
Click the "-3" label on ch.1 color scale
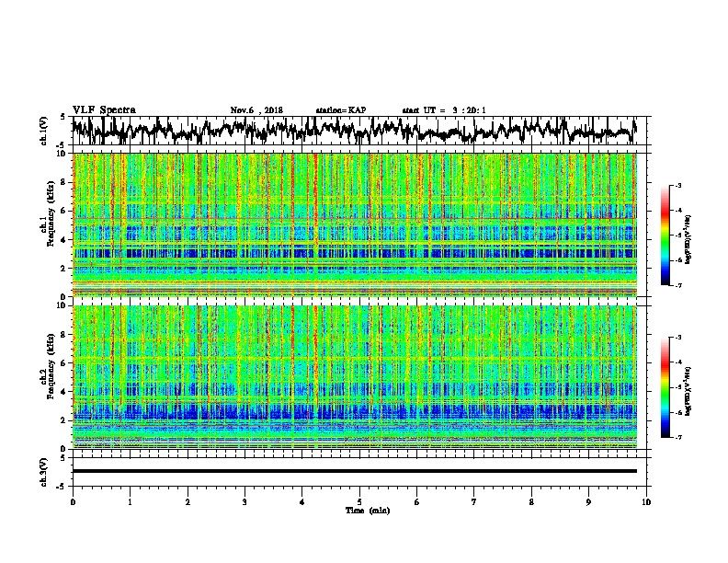point(677,185)
